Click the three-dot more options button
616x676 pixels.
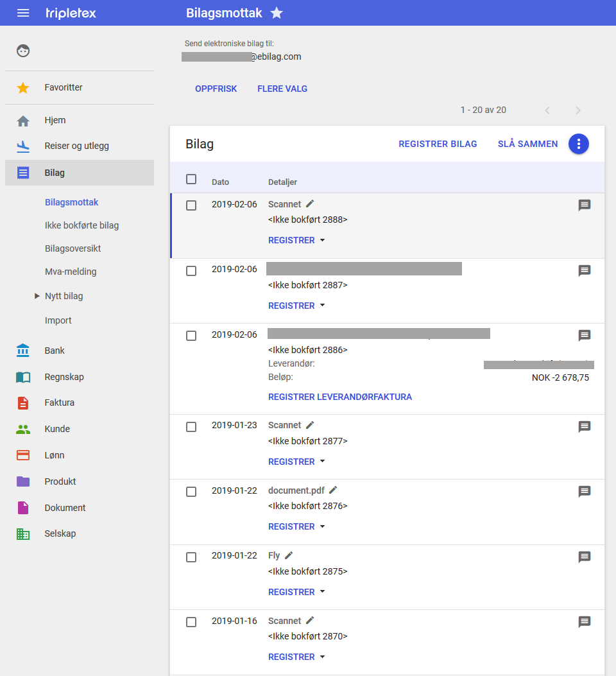tap(578, 144)
